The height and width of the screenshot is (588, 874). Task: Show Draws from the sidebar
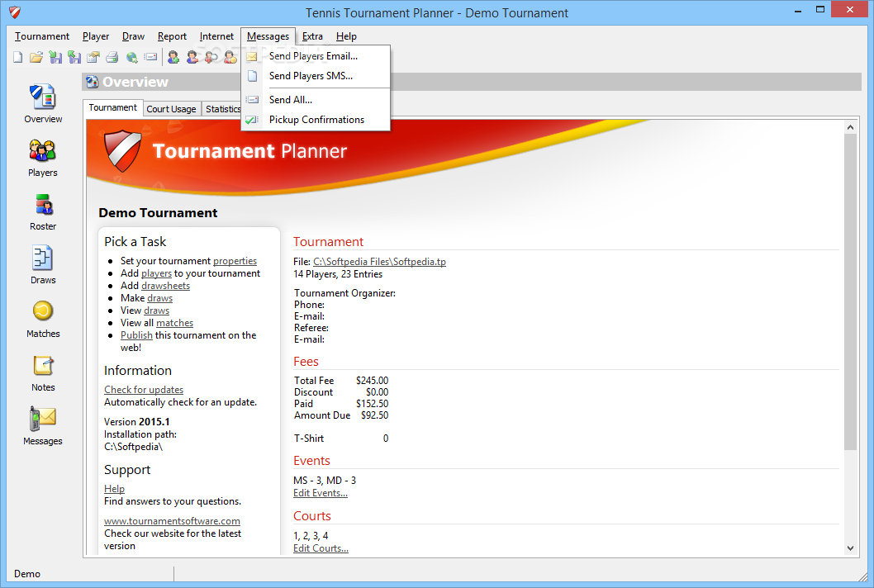point(43,258)
